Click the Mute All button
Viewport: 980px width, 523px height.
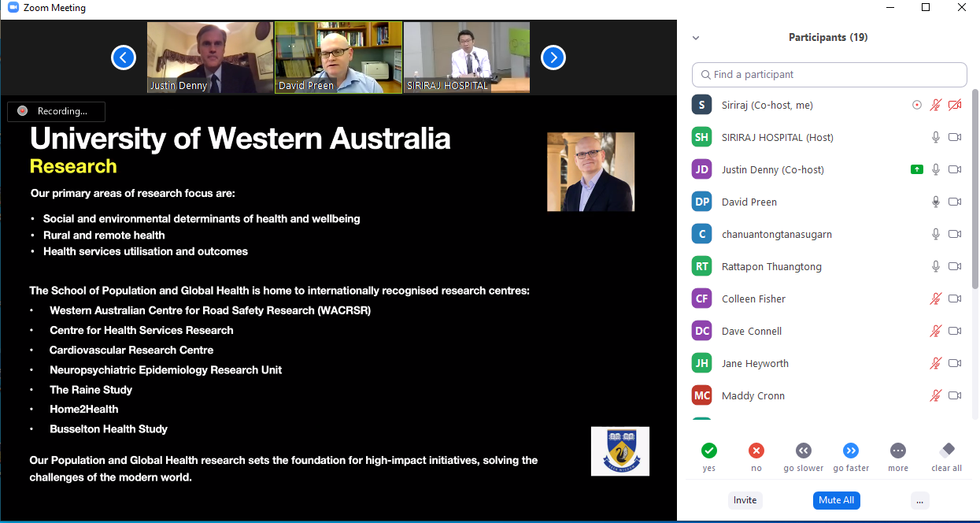pos(836,500)
